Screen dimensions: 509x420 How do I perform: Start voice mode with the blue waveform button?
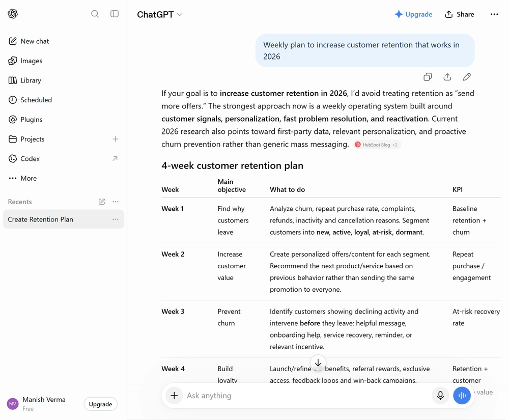pyautogui.click(x=462, y=396)
